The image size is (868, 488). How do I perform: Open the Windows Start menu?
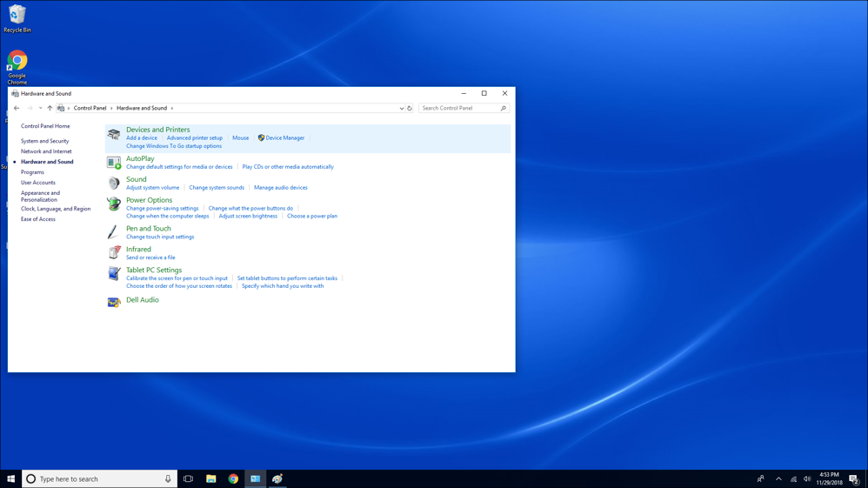(10, 478)
